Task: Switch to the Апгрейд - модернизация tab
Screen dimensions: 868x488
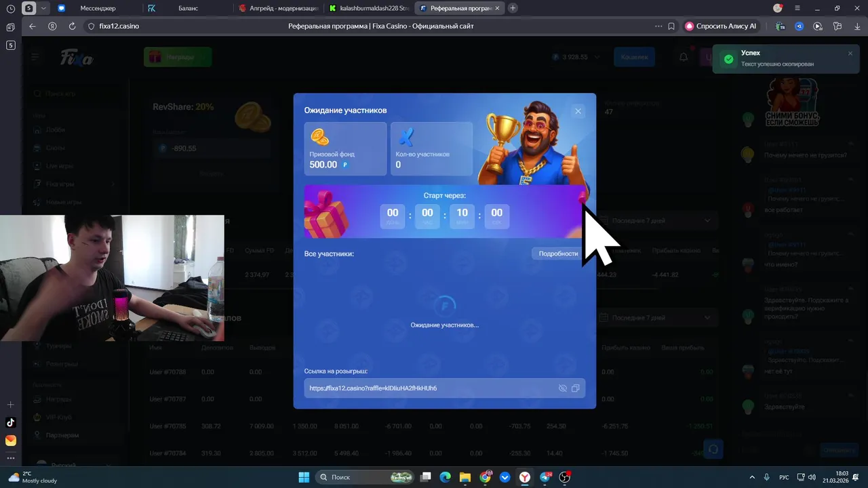Action: pos(278,8)
